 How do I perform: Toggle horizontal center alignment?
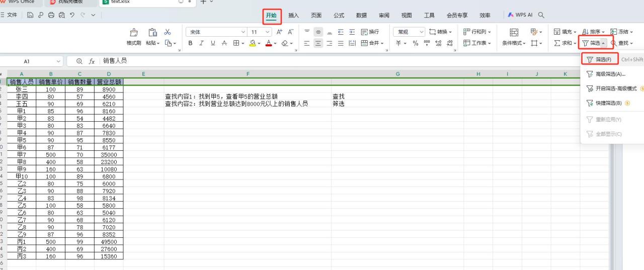click(x=318, y=43)
